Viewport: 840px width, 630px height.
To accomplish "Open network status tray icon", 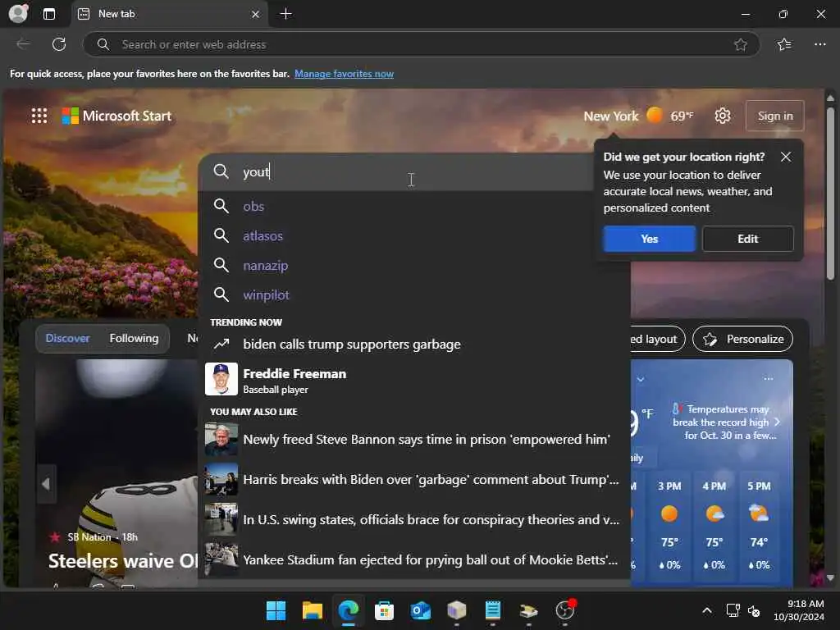I will tap(733, 610).
